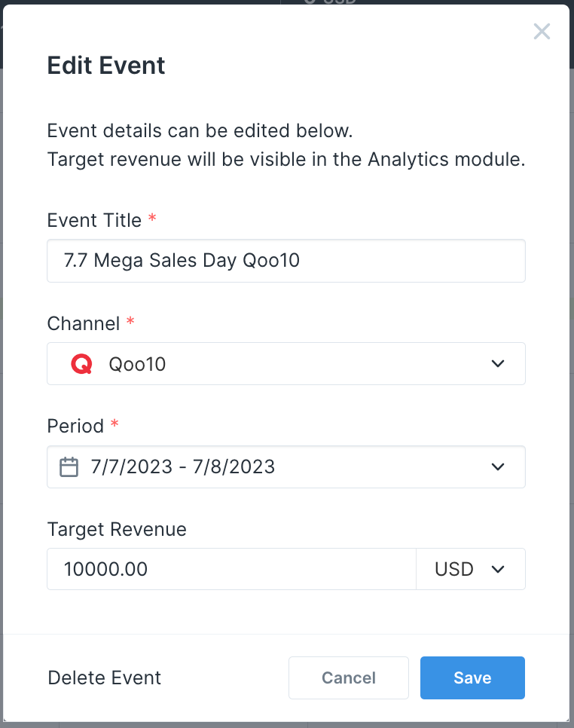Image resolution: width=574 pixels, height=728 pixels.
Task: Open the 7/7/2023 - 7/8/2023 date range
Action: (x=183, y=467)
